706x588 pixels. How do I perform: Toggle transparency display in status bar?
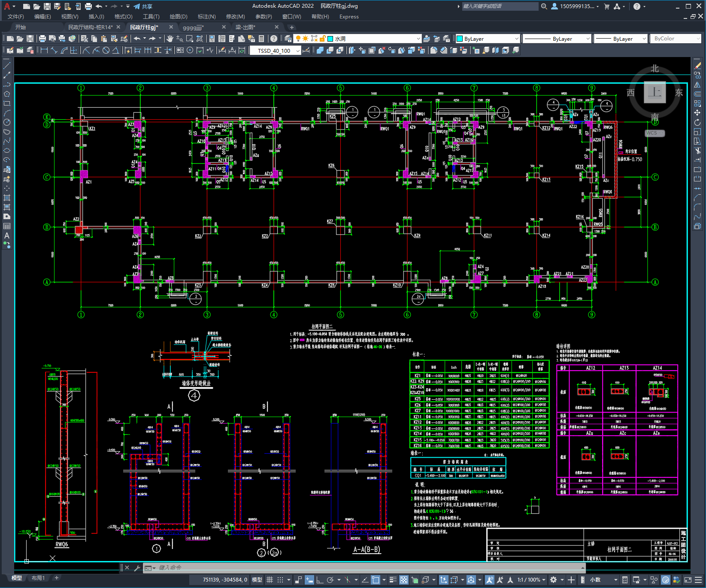(x=404, y=580)
